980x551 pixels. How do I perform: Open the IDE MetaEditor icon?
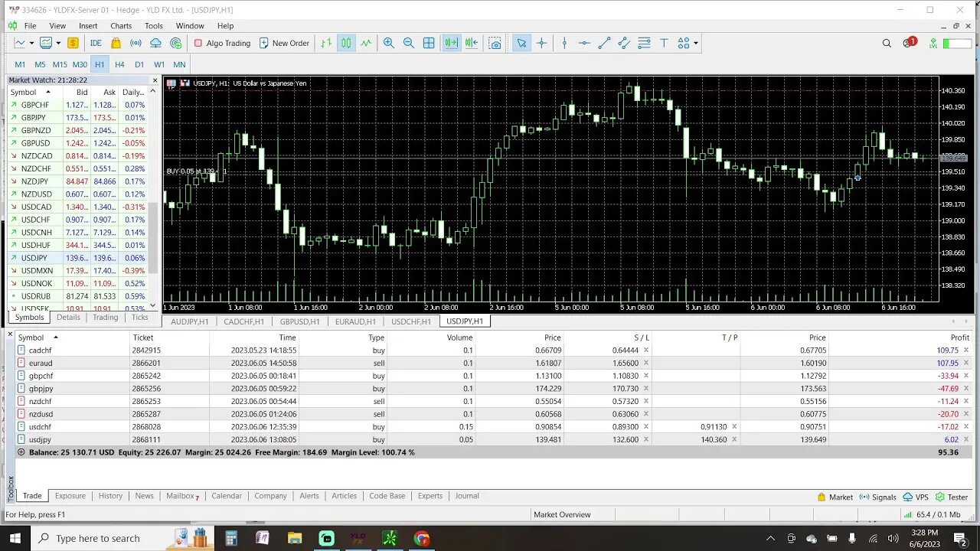(x=96, y=43)
